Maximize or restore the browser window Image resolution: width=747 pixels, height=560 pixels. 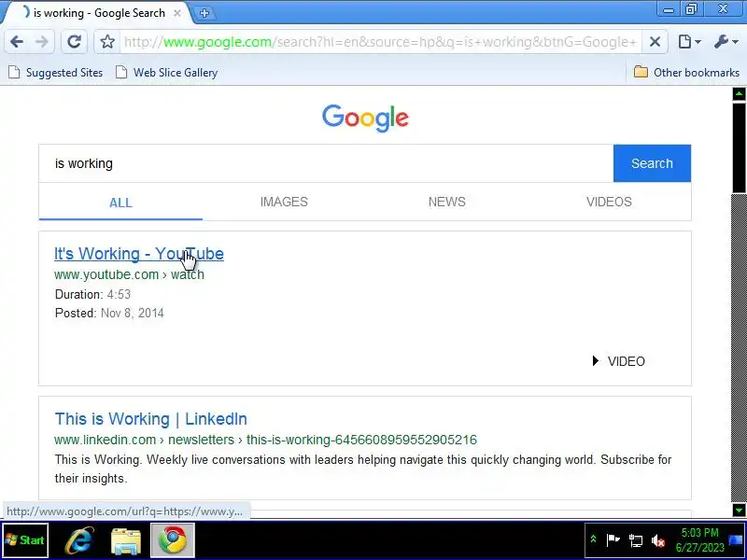pos(691,9)
